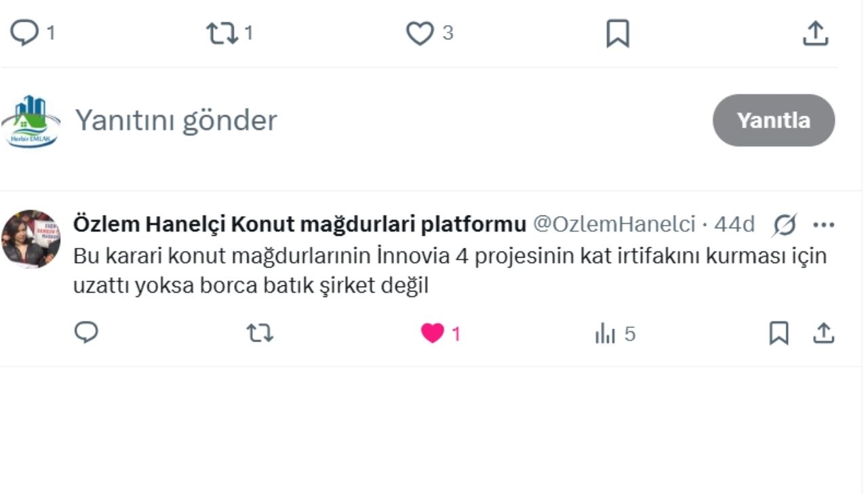Viewport: 868px width, 494px height.
Task: Open the three-dot more options menu
Action: pos(823,225)
